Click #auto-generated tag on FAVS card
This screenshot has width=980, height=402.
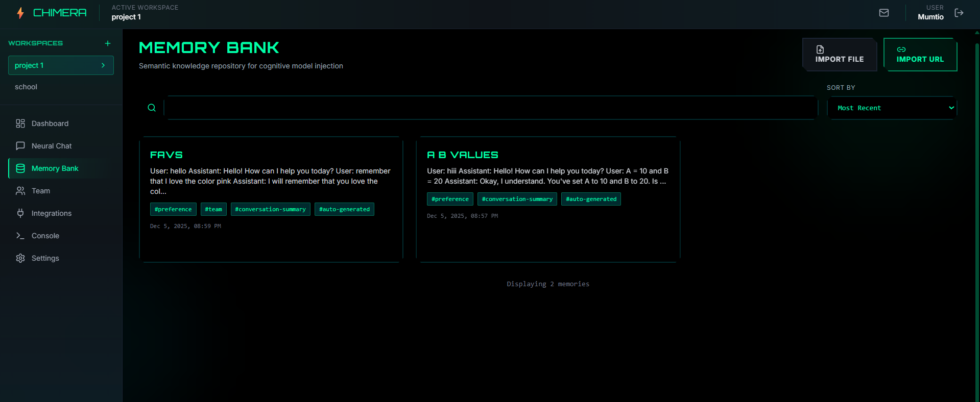[x=344, y=209]
